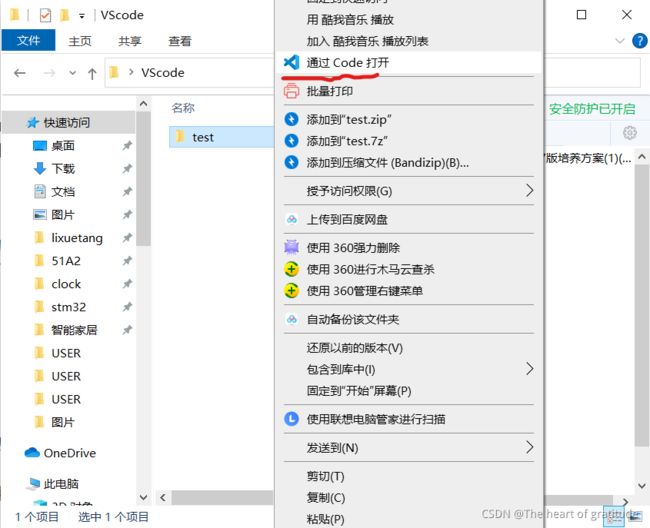Select 此电脑 in the navigation pane
Screen dimensions: 650x528
pos(61,484)
